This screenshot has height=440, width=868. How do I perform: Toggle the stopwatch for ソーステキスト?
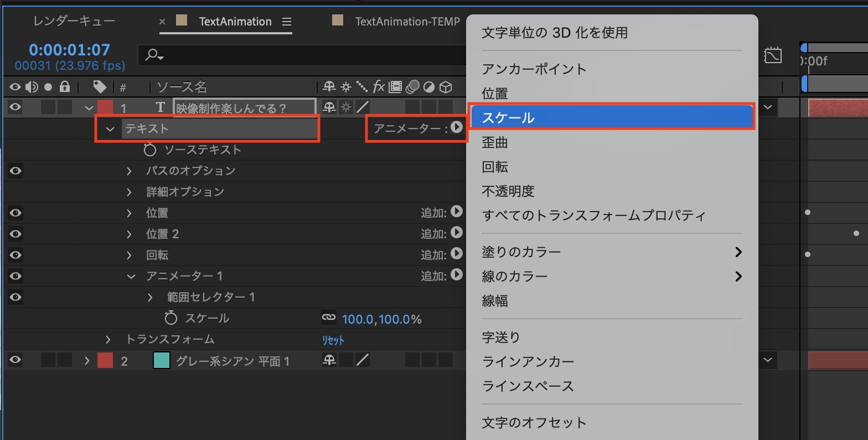pyautogui.click(x=150, y=150)
